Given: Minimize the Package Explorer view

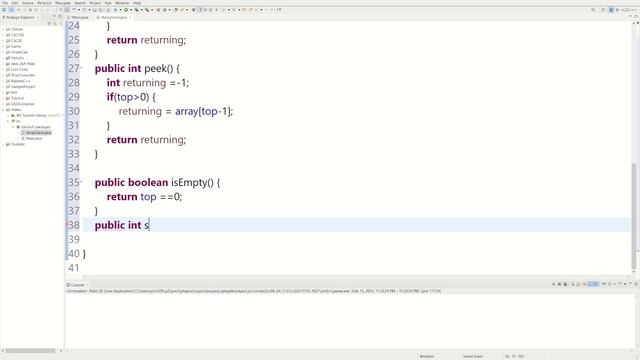Looking at the screenshot, I should coord(54,17).
